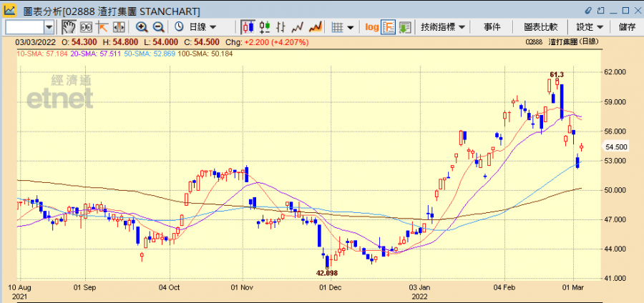Click the pop-out window icon in title bar
Viewport: 644px width, 303px height.
click(x=600, y=10)
